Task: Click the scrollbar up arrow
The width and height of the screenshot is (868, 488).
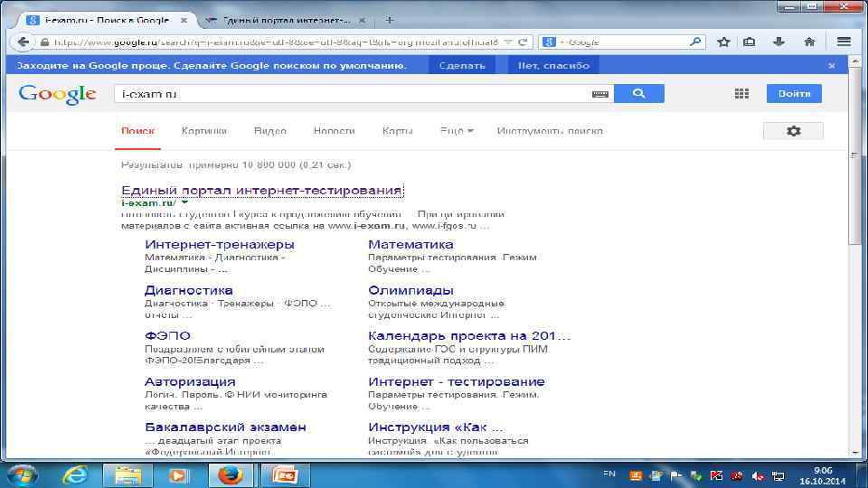Action: [x=855, y=61]
